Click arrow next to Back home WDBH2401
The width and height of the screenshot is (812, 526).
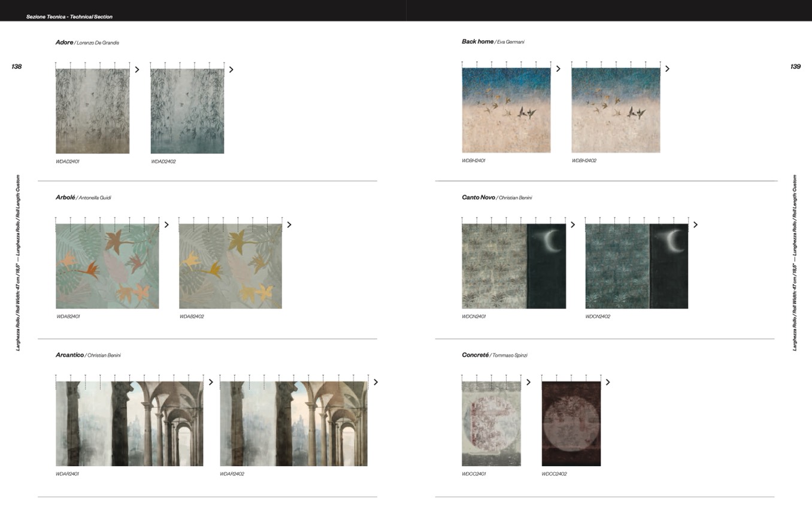558,69
